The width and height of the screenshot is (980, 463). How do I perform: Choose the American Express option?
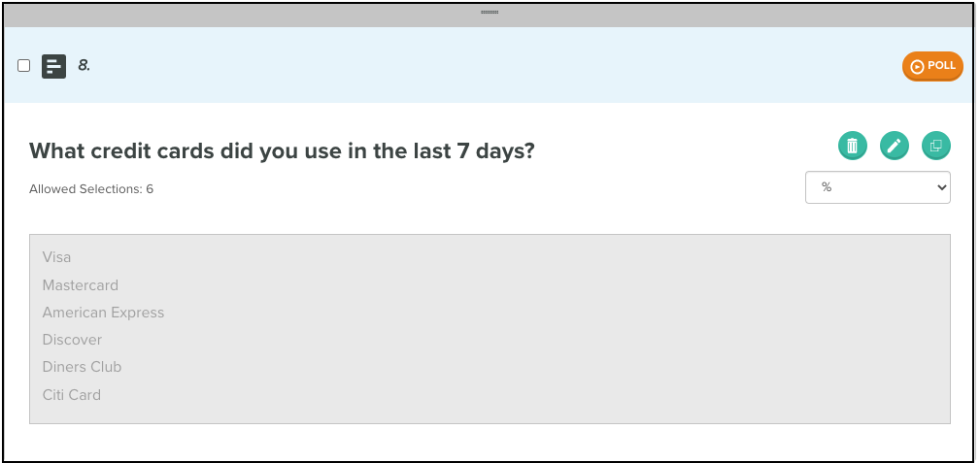tap(103, 313)
